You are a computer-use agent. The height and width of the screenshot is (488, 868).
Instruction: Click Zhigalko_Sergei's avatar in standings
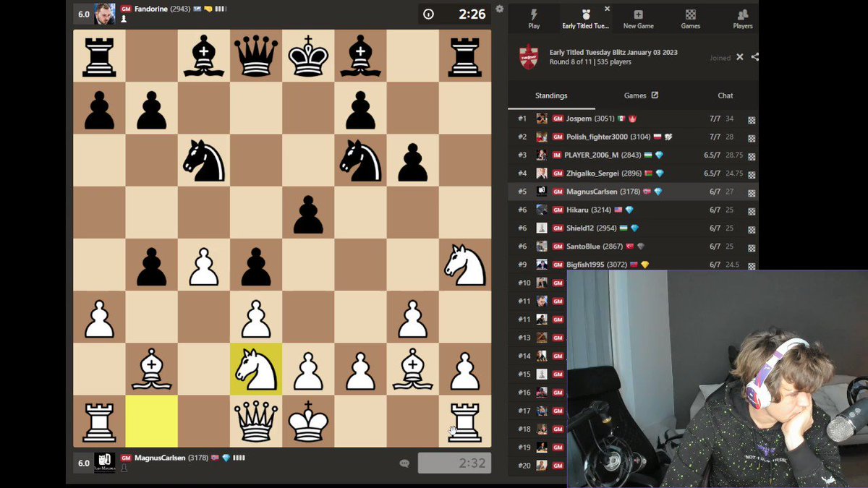[542, 174]
